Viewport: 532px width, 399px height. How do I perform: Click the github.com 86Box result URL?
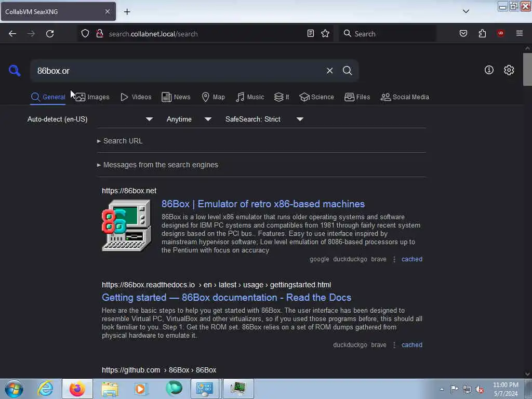pyautogui.click(x=159, y=370)
